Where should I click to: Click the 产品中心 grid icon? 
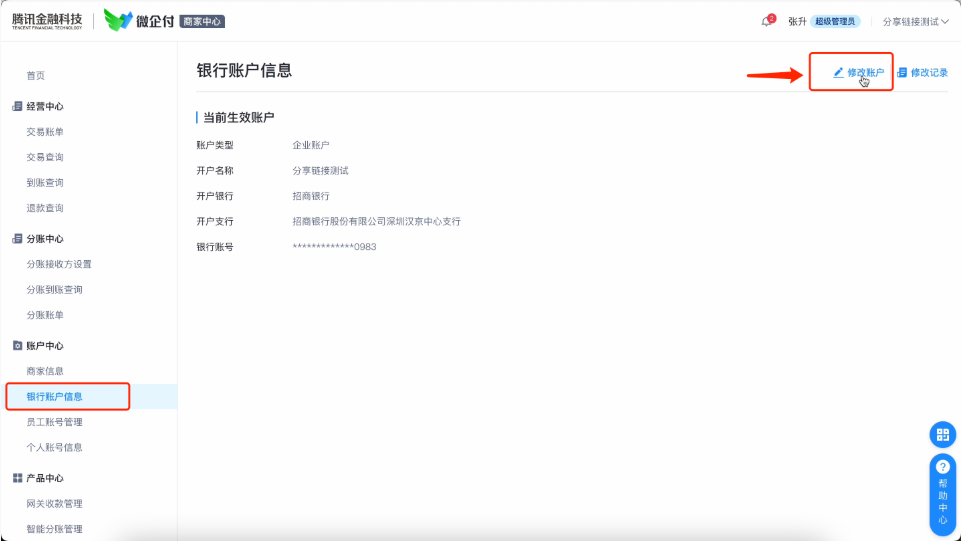pyautogui.click(x=17, y=478)
